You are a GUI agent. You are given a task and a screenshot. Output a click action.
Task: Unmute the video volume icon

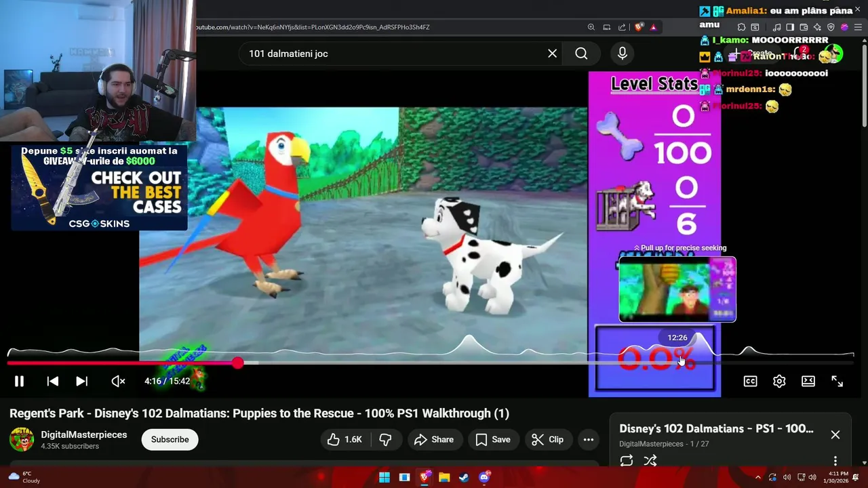point(118,381)
